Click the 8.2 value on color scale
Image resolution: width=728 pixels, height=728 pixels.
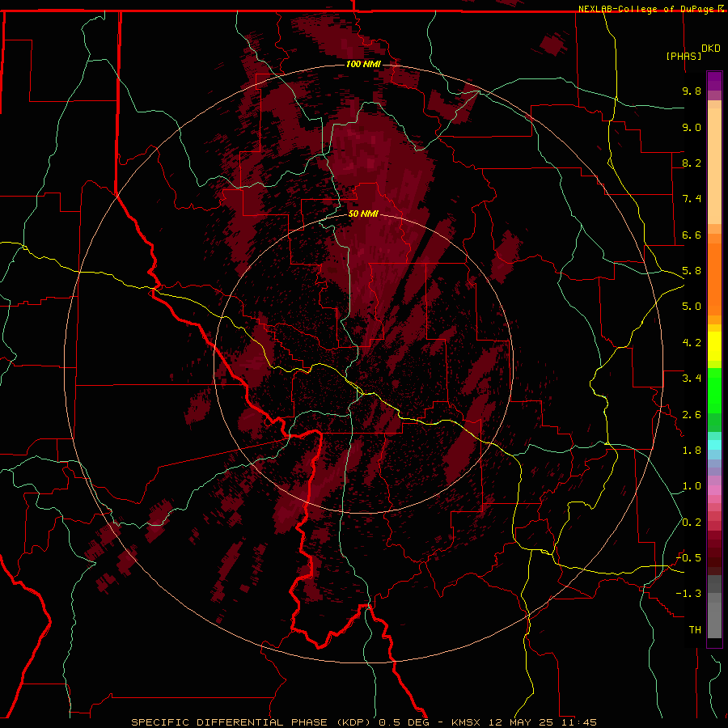coord(692,163)
